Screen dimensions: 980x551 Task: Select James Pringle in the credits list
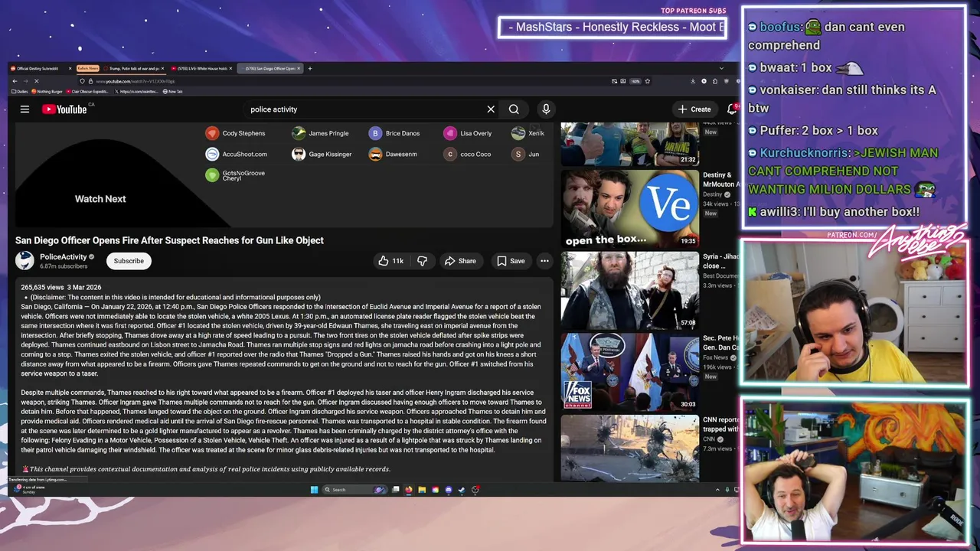(x=321, y=133)
